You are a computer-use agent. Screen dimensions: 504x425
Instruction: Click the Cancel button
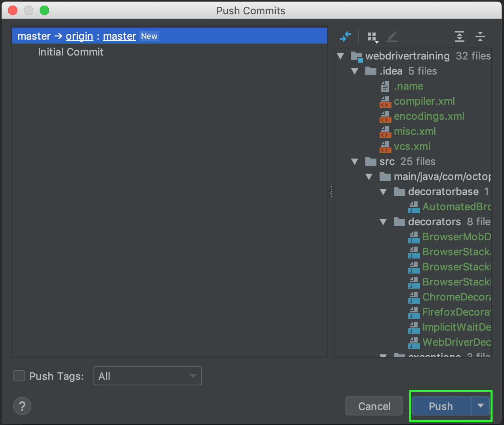coord(374,406)
